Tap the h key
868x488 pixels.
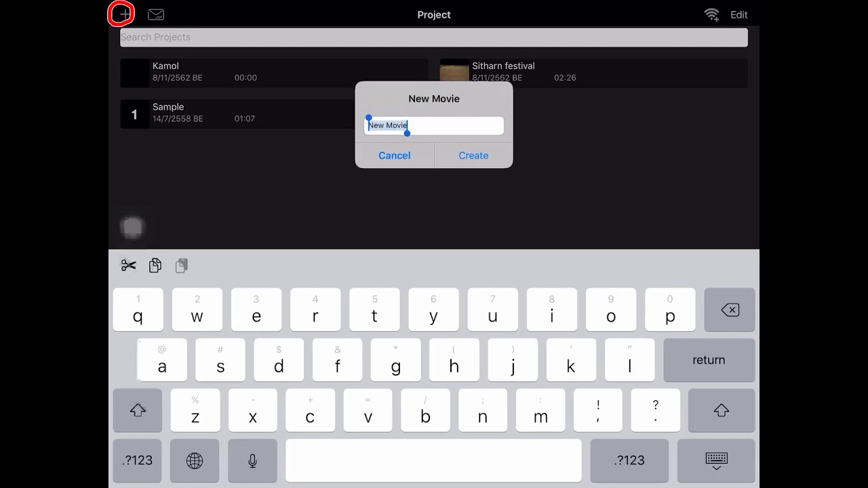pyautogui.click(x=454, y=360)
